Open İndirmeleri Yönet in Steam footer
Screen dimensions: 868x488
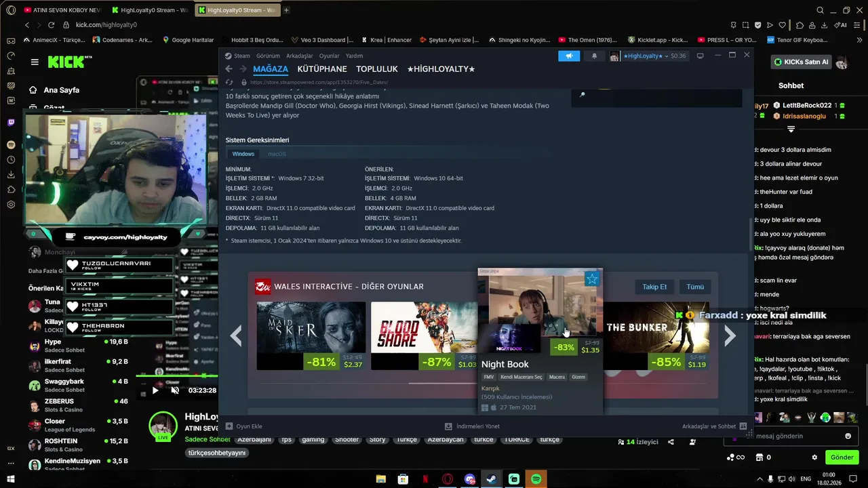click(x=472, y=426)
